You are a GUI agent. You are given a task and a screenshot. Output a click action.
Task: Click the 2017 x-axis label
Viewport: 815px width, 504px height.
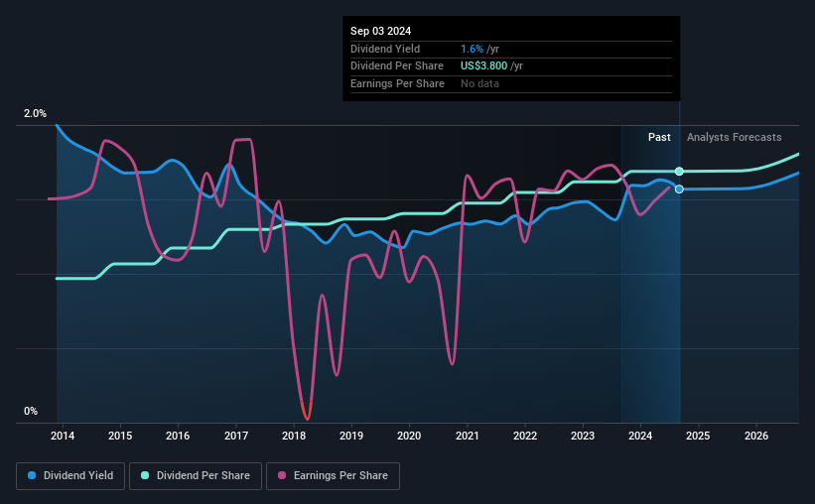(236, 436)
